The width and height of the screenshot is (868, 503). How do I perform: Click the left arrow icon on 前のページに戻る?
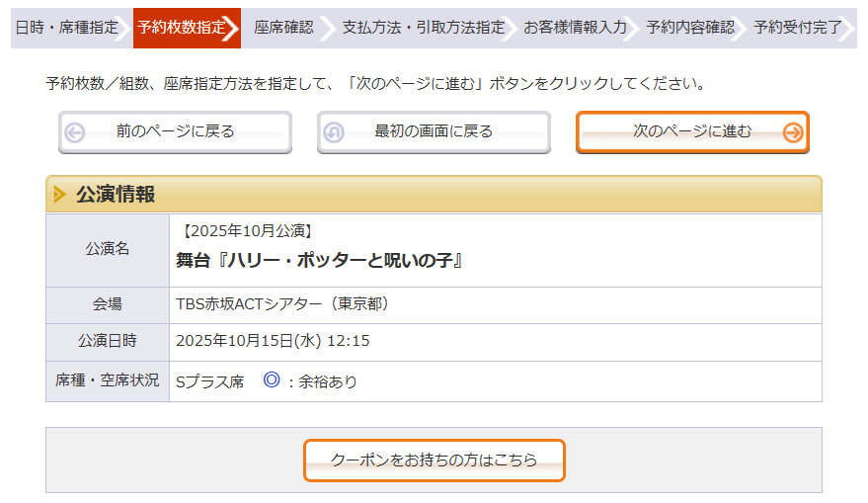click(x=75, y=132)
